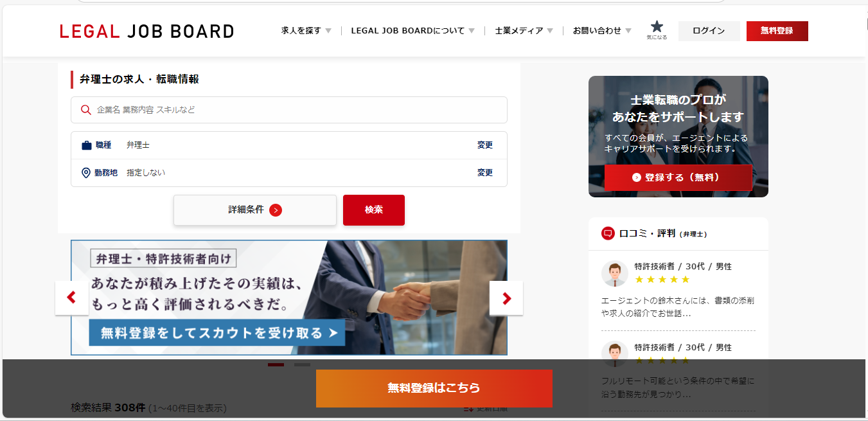Open the お問い合わせ menu
This screenshot has width=868, height=421.
[x=602, y=31]
